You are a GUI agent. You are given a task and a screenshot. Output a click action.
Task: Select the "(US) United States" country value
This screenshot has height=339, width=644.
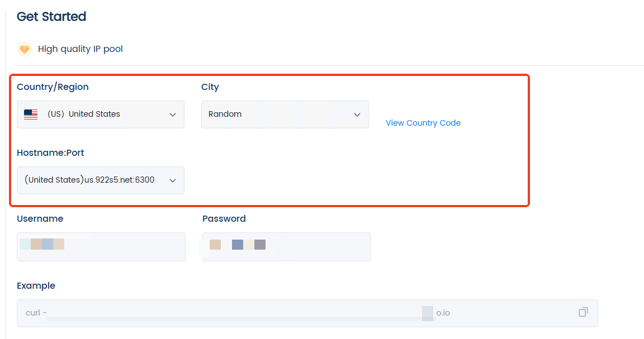(84, 114)
